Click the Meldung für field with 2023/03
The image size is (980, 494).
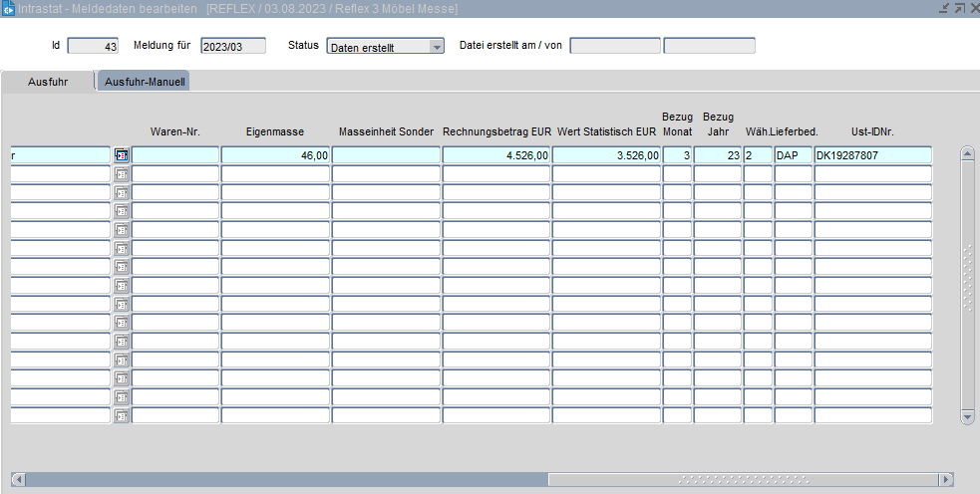[232, 46]
